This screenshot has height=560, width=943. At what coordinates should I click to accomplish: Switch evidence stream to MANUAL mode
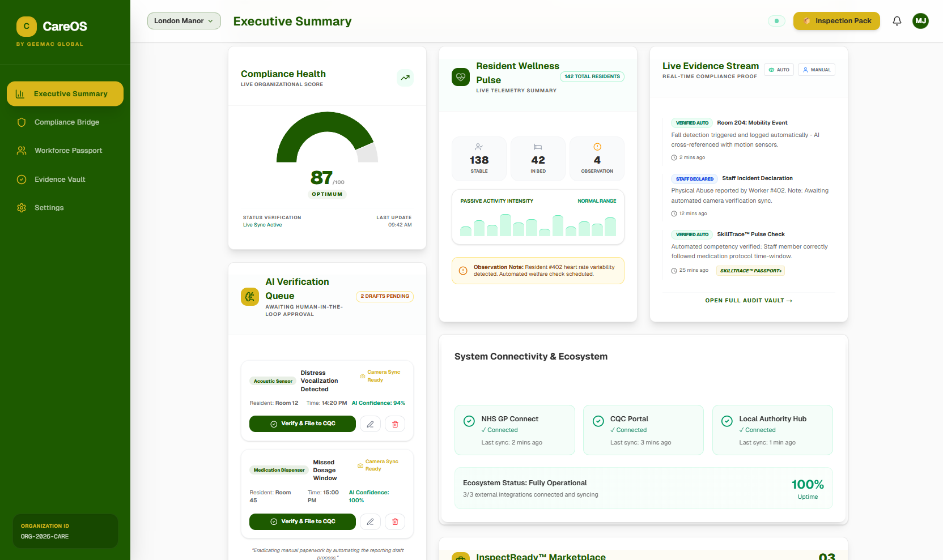(x=817, y=70)
